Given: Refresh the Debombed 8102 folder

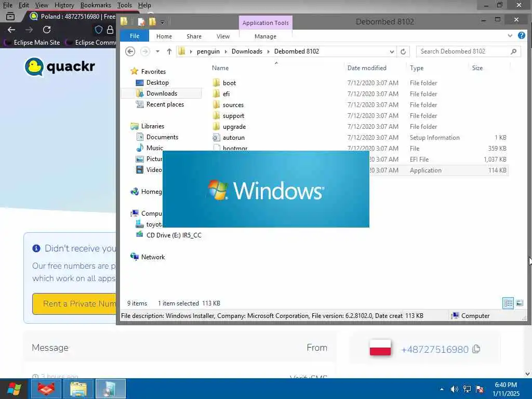Looking at the screenshot, I should pyautogui.click(x=403, y=51).
